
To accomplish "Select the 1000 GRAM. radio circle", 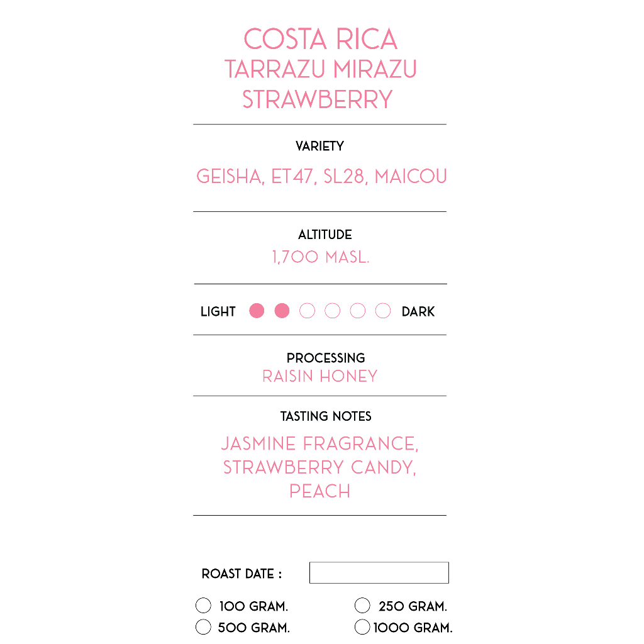I will pos(362,627).
